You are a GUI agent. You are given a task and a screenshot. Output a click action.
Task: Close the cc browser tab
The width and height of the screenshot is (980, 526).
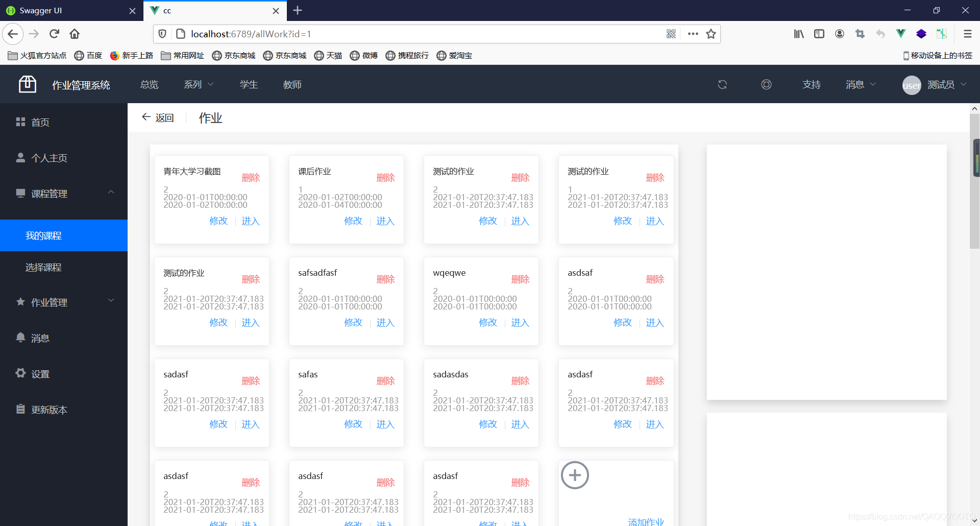click(276, 11)
